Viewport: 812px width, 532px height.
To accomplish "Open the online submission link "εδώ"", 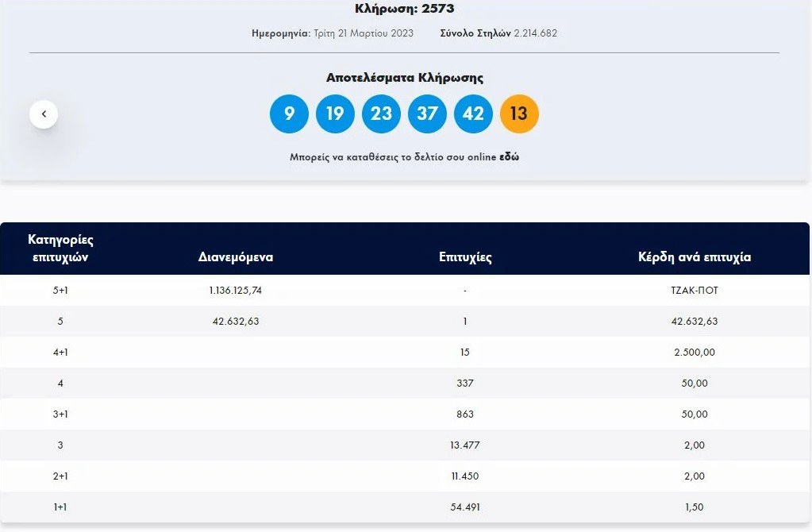I will pos(509,156).
